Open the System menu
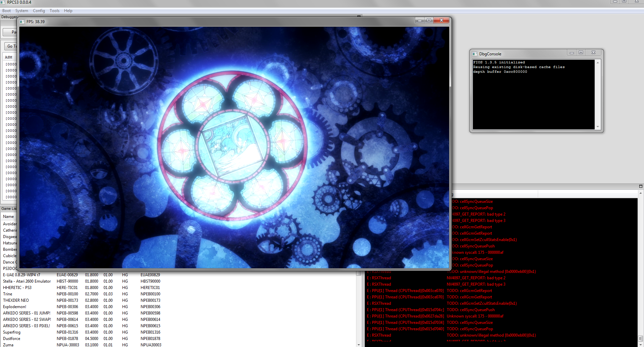Viewport: 644px width, 347px height. click(x=21, y=11)
